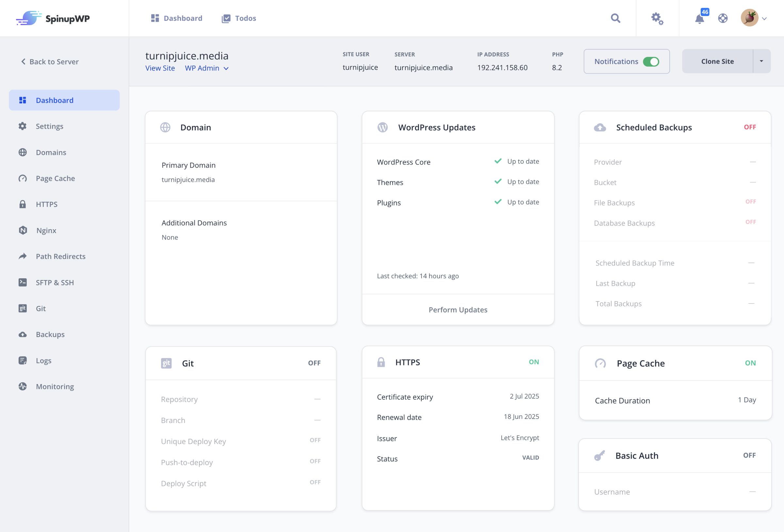Expand the Clone Site dropdown arrow
Viewport: 784px width, 532px height.
click(761, 61)
